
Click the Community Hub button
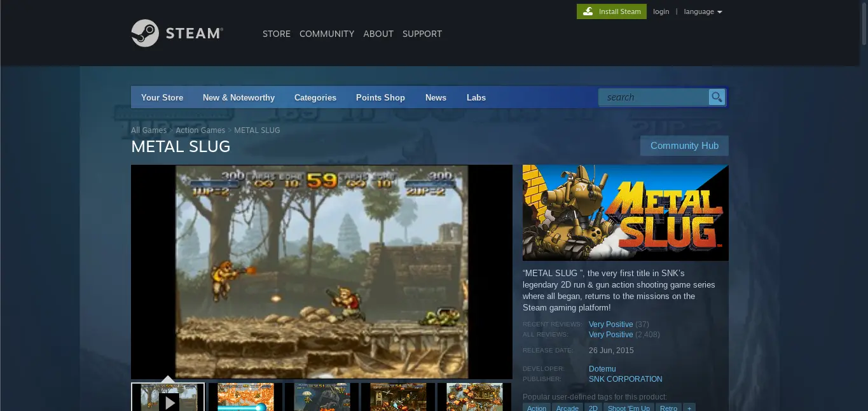coord(684,146)
